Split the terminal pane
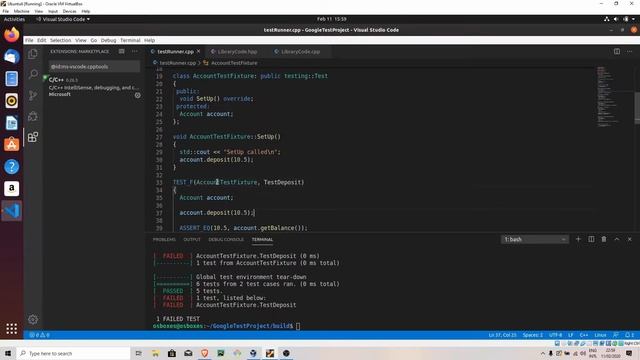 point(591,239)
